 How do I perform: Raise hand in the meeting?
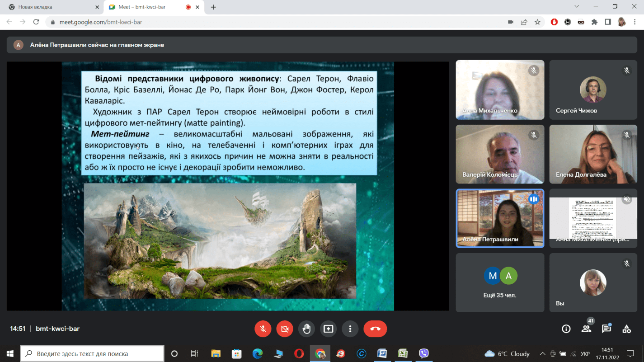(x=306, y=329)
